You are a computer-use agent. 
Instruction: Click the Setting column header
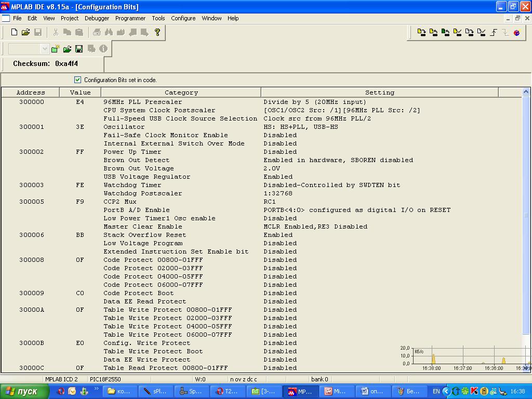[379, 92]
